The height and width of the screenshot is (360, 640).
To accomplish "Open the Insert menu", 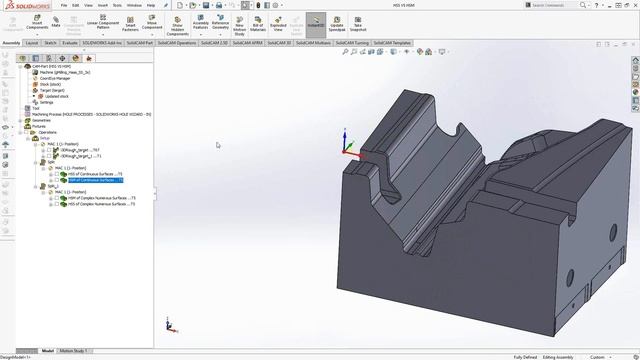I will (102, 5).
